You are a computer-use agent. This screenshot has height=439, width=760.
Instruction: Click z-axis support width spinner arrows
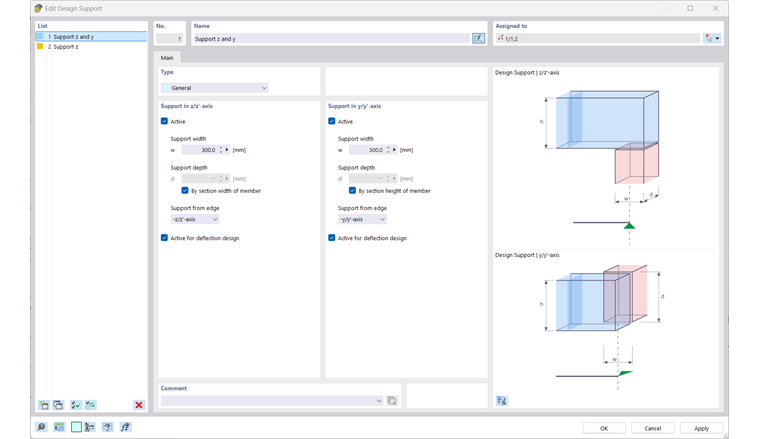pos(221,150)
